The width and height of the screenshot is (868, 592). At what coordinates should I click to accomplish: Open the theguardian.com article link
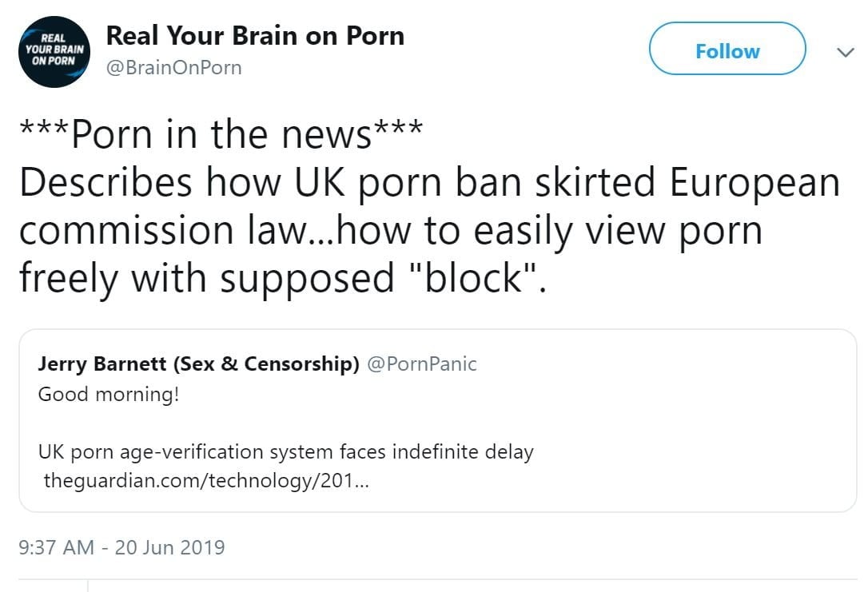[x=205, y=482]
